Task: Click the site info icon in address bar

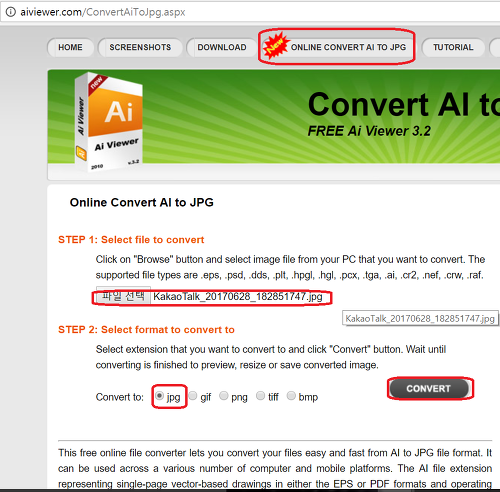Action: point(11,12)
